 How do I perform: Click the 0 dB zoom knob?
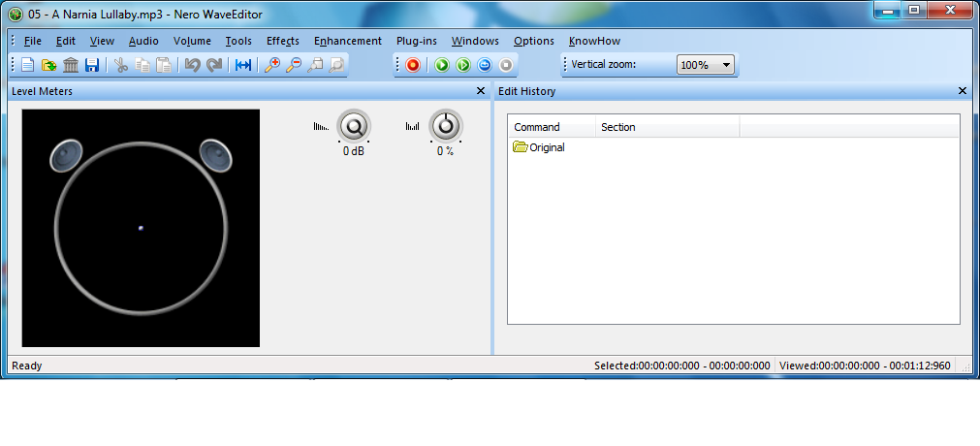coord(354,127)
